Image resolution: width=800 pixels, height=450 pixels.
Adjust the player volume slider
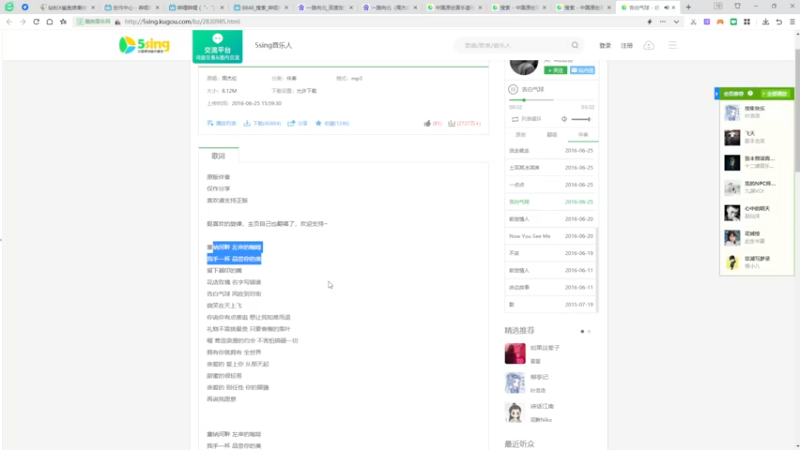click(x=581, y=119)
